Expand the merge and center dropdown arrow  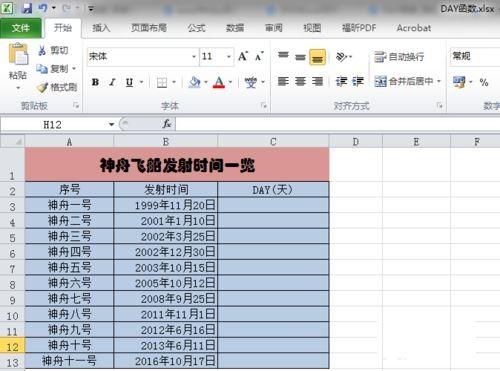pyautogui.click(x=439, y=81)
